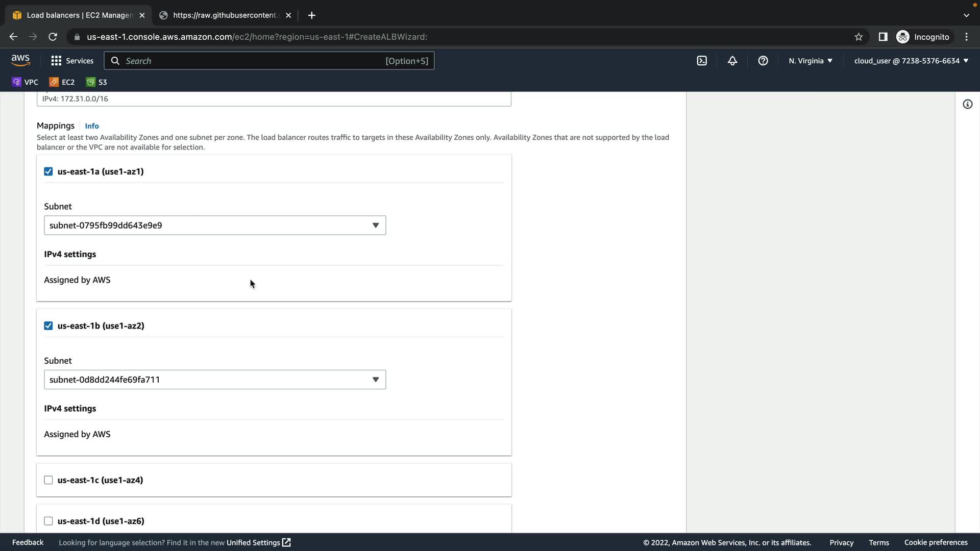Open the notifications bell
Image resolution: width=980 pixels, height=551 pixels.
(732, 61)
